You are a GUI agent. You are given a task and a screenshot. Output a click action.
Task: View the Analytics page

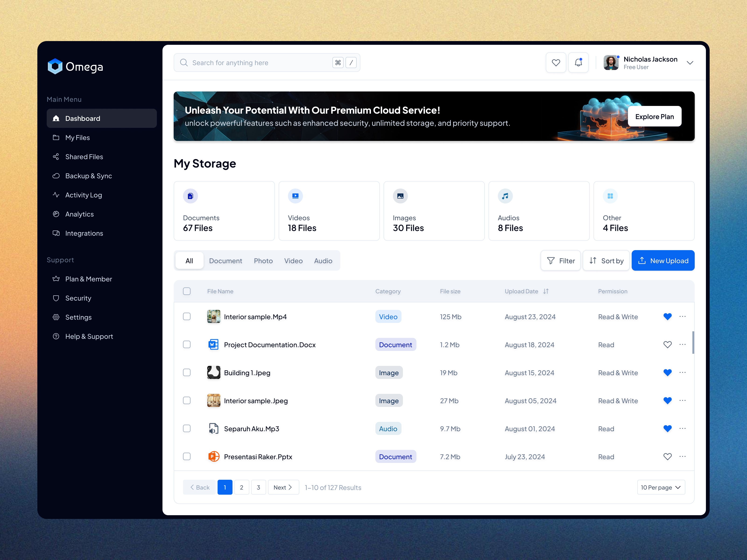pos(79,214)
